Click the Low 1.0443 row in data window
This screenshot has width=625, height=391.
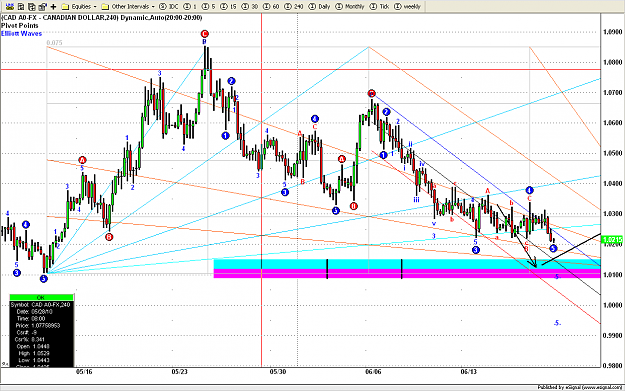(41, 360)
